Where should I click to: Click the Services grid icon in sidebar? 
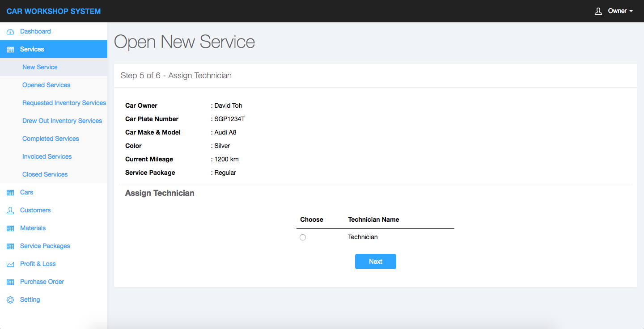coord(10,50)
